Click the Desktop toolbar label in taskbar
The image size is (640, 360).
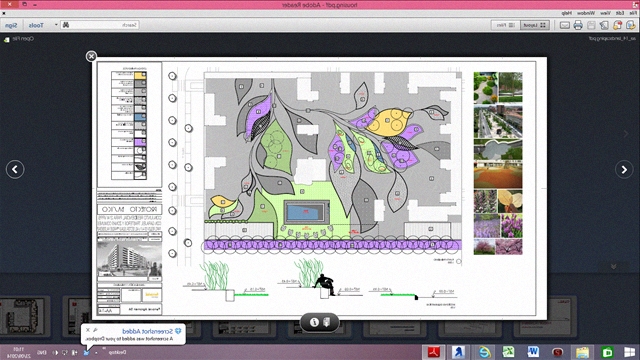[x=117, y=352]
